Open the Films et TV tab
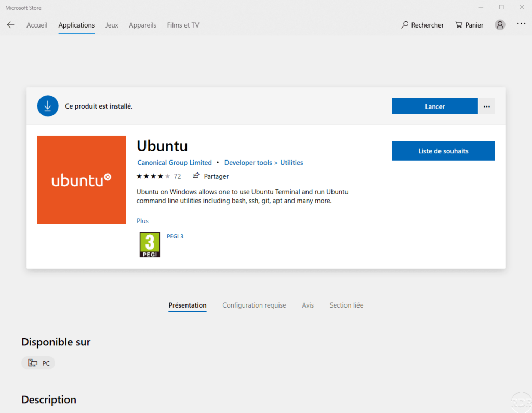The image size is (532, 413). pyautogui.click(x=183, y=25)
